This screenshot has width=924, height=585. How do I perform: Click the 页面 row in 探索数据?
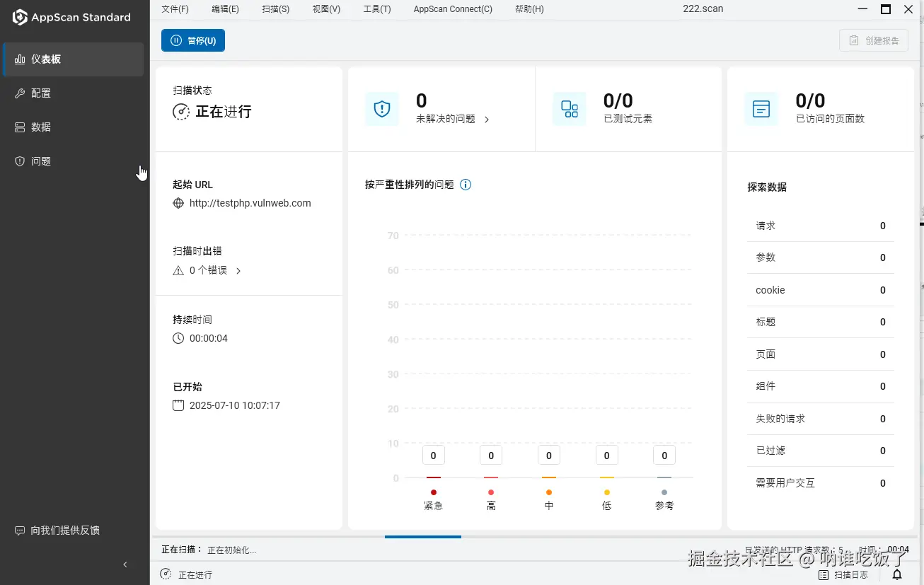point(821,354)
